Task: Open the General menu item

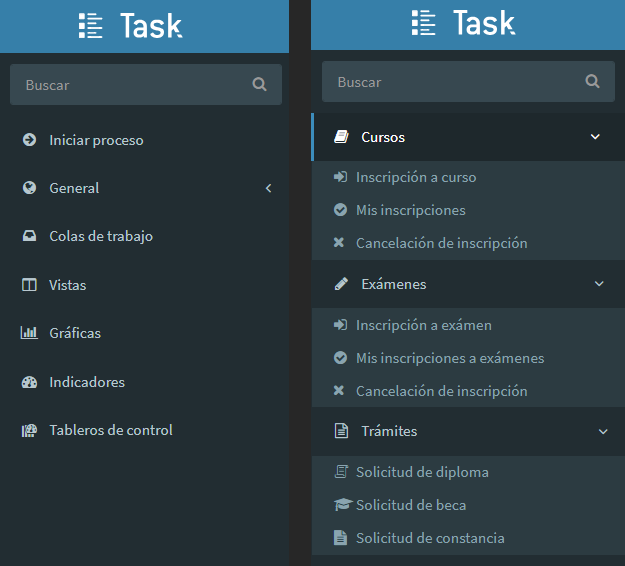Action: [x=144, y=188]
